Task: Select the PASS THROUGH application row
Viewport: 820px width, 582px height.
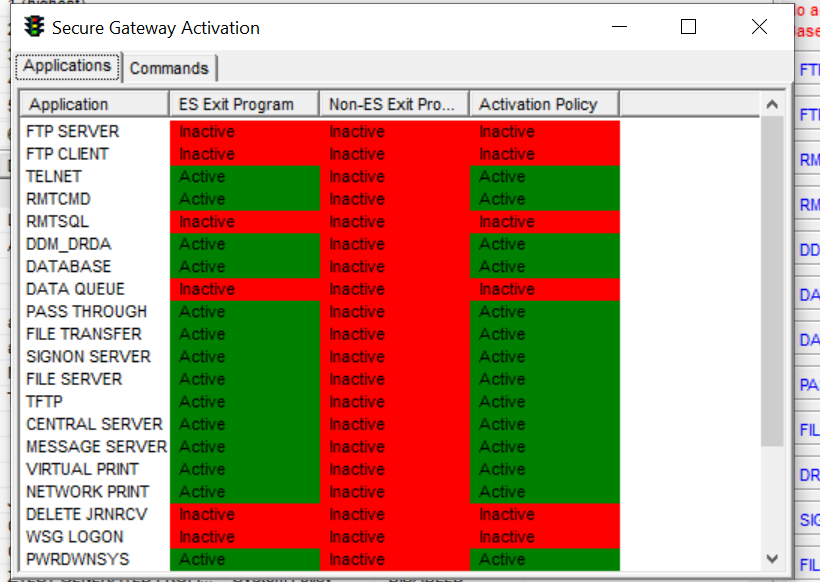Action: 320,312
